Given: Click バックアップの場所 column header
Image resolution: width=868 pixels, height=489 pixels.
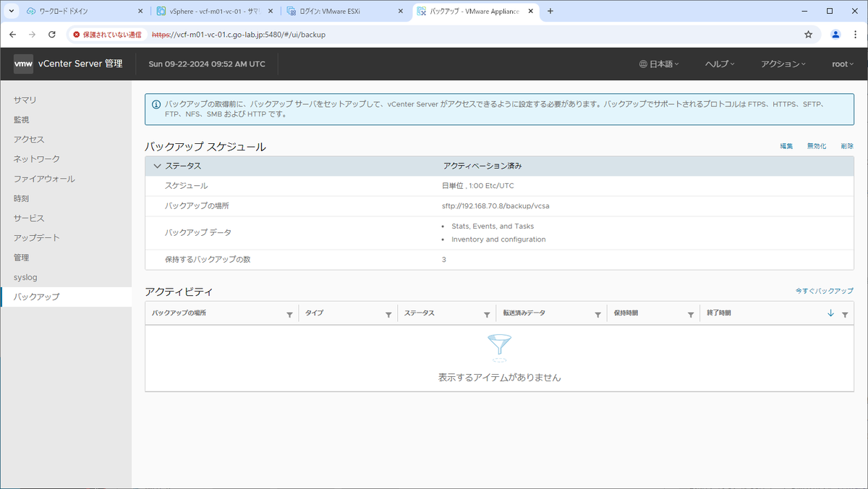Looking at the screenshot, I should (x=179, y=313).
